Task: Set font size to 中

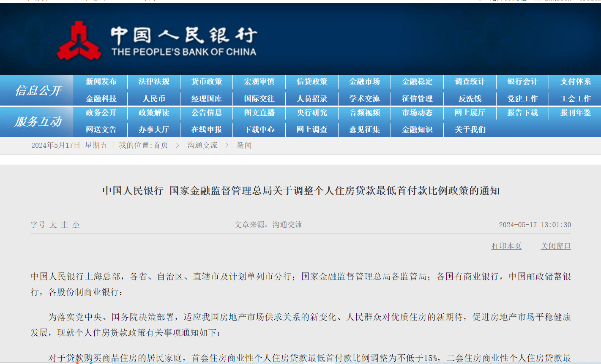Action: (64, 225)
